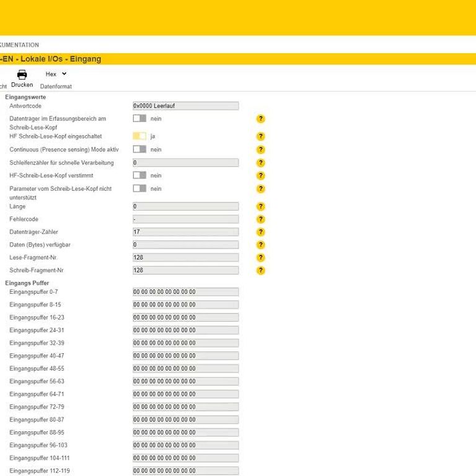Toggle Datenträger im Erfassungsbereich switch
Image resolution: width=476 pixels, height=476 pixels.
click(139, 118)
